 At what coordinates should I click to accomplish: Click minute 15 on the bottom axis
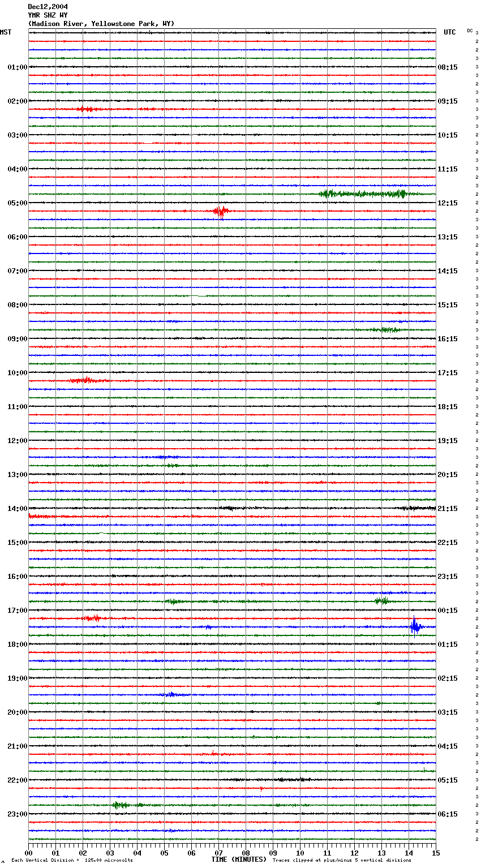click(436, 853)
